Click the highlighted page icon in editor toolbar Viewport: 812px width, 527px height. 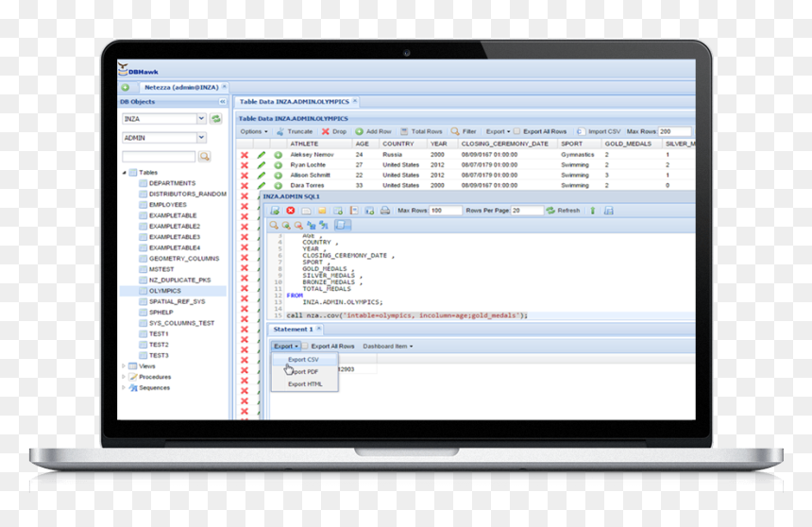point(343,225)
